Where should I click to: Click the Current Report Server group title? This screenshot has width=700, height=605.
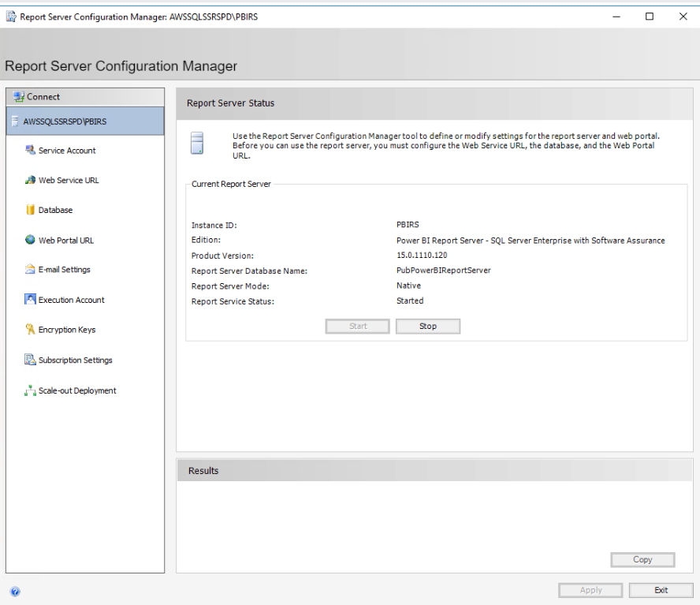[x=231, y=184]
